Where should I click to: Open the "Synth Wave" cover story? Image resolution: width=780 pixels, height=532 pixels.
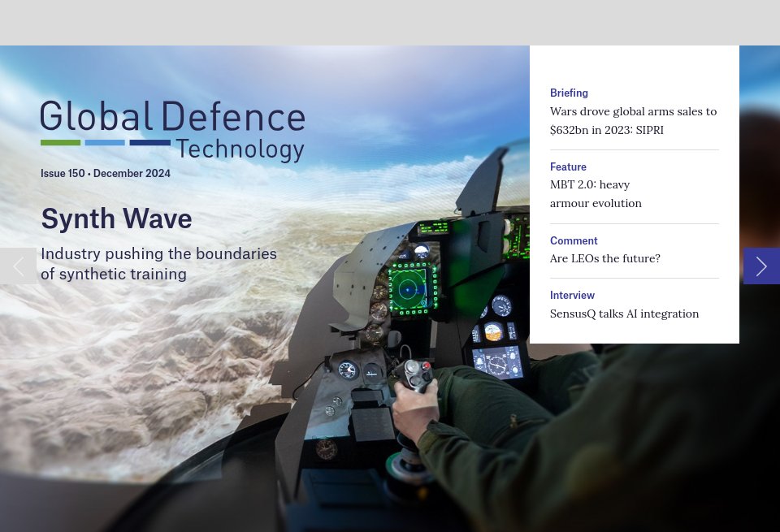[116, 218]
